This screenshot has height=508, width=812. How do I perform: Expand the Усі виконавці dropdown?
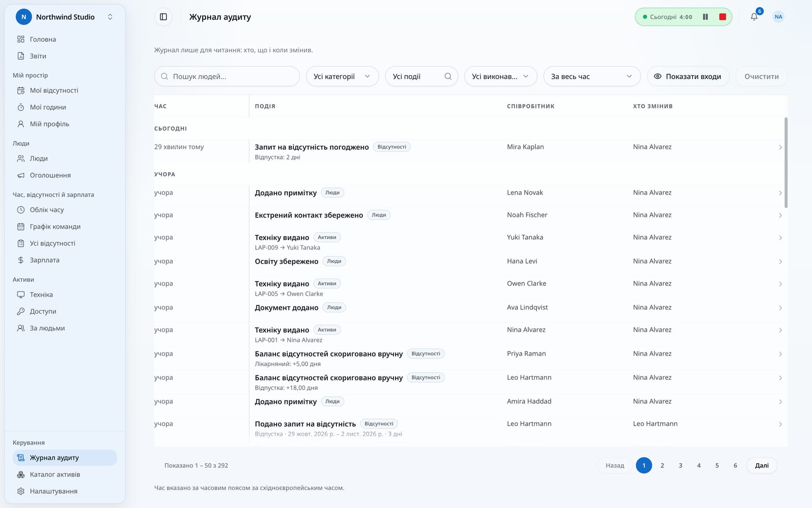500,76
